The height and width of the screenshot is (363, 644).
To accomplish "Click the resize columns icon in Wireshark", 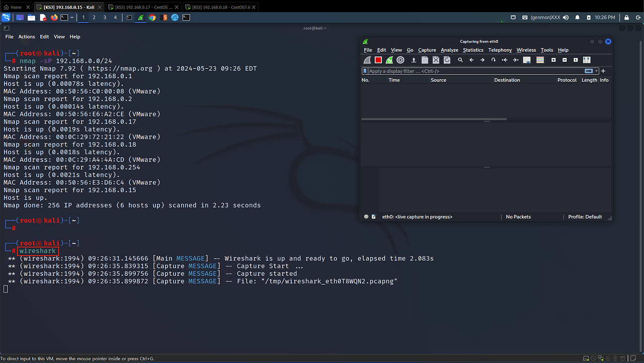I will coord(586,60).
